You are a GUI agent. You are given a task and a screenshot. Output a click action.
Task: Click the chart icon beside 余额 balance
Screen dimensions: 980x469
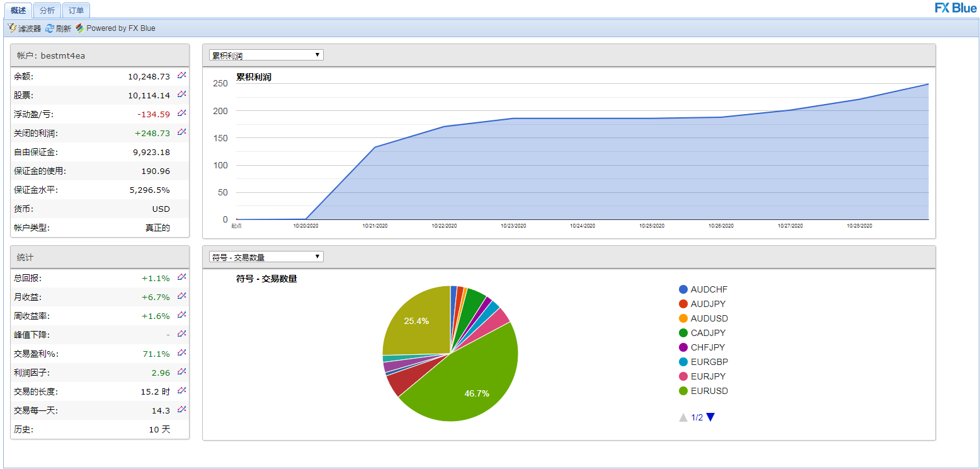click(181, 76)
